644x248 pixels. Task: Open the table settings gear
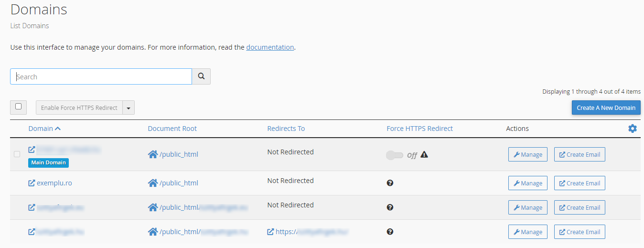tap(633, 129)
